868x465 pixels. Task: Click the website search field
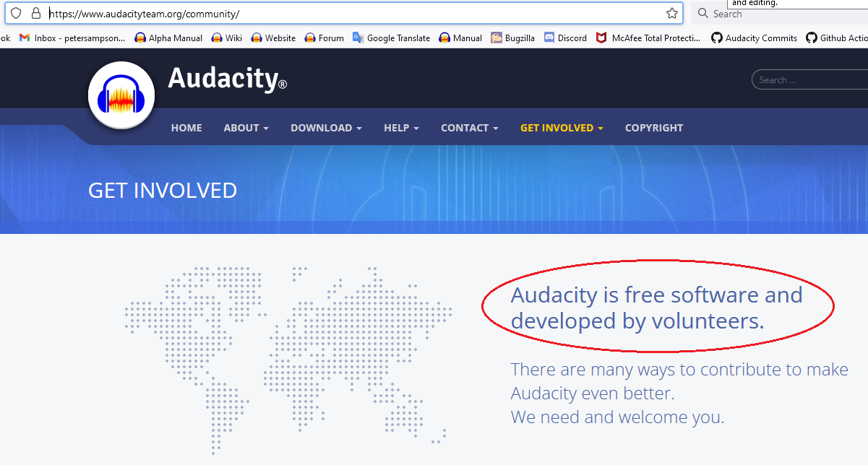click(x=809, y=80)
